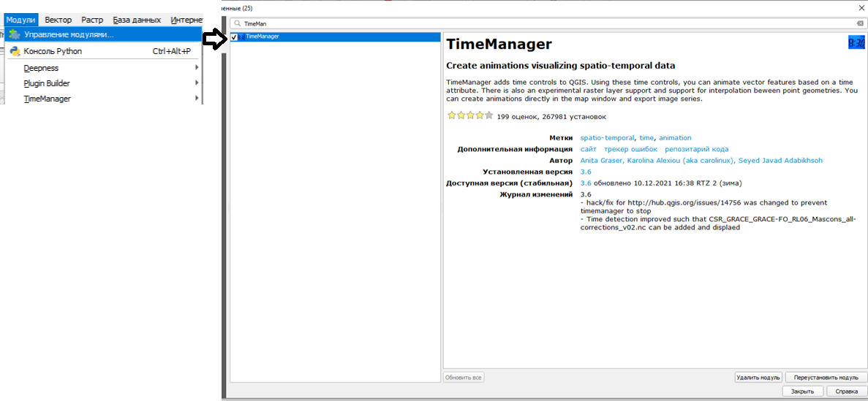Launch Консоль Python from the menu
868x401 pixels.
pyautogui.click(x=104, y=51)
